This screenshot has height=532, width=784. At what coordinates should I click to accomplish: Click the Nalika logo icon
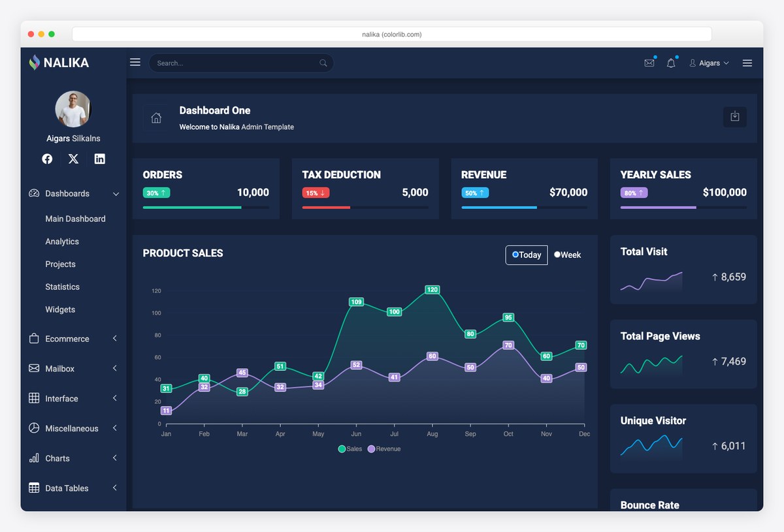click(x=34, y=63)
